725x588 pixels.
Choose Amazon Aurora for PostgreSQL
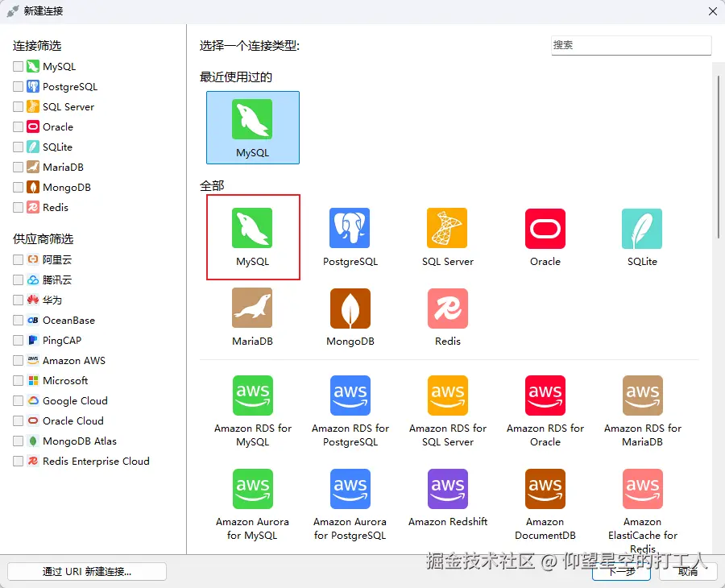point(350,505)
